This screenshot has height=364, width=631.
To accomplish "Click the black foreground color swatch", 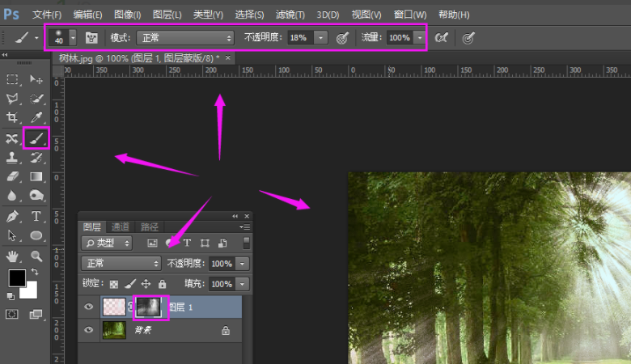I will tap(16, 278).
